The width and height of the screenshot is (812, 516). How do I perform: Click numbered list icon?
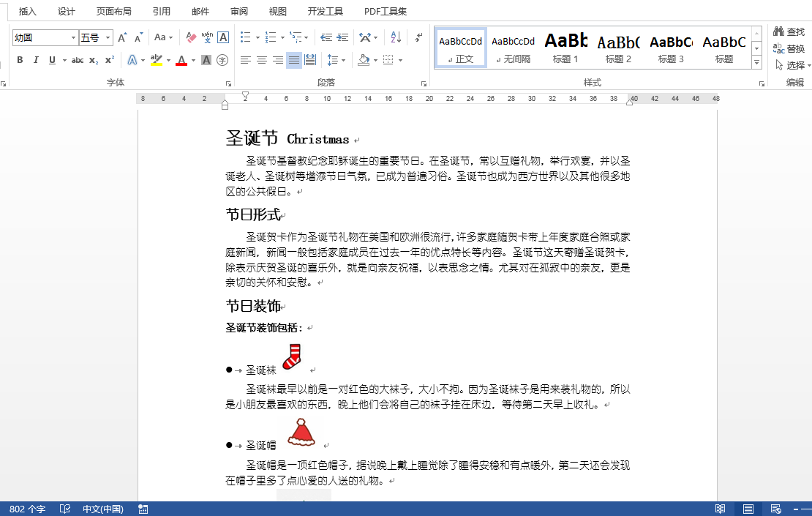(271, 37)
